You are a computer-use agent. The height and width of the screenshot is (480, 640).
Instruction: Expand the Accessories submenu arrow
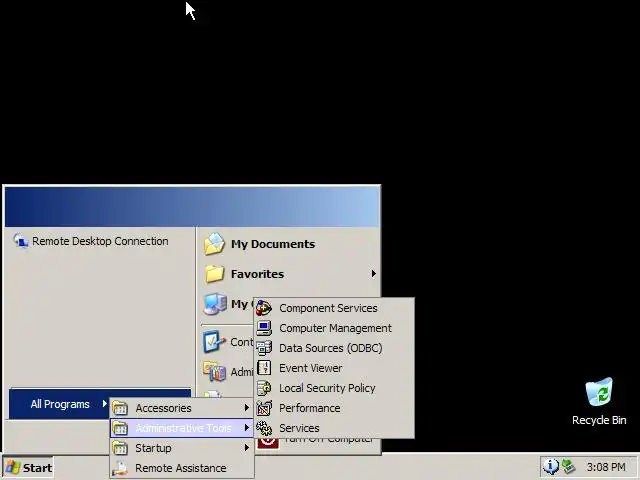247,408
